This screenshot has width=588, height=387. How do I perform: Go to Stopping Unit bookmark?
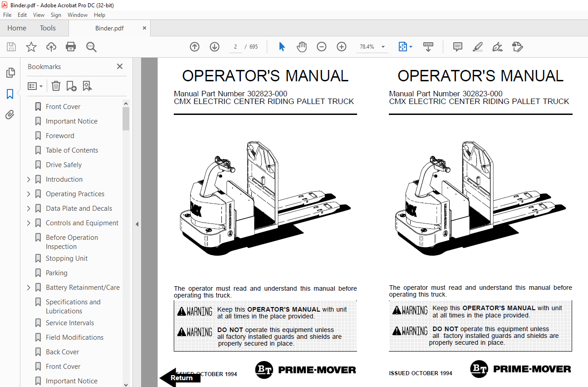pyautogui.click(x=67, y=258)
